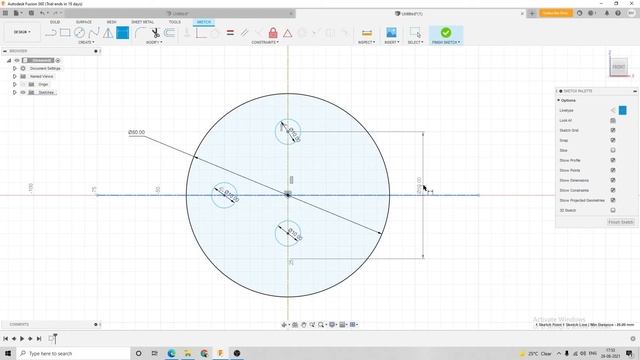Click the Inspect measure icon

367,33
